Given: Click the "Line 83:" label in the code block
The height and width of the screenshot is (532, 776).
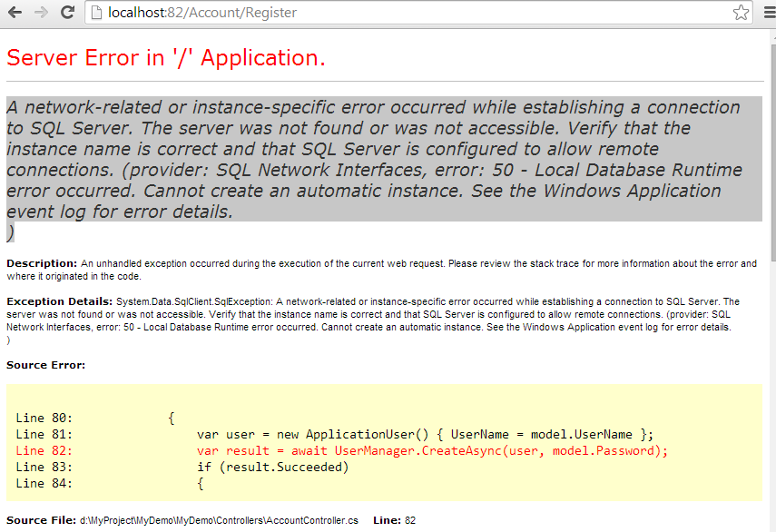Looking at the screenshot, I should pos(44,468).
